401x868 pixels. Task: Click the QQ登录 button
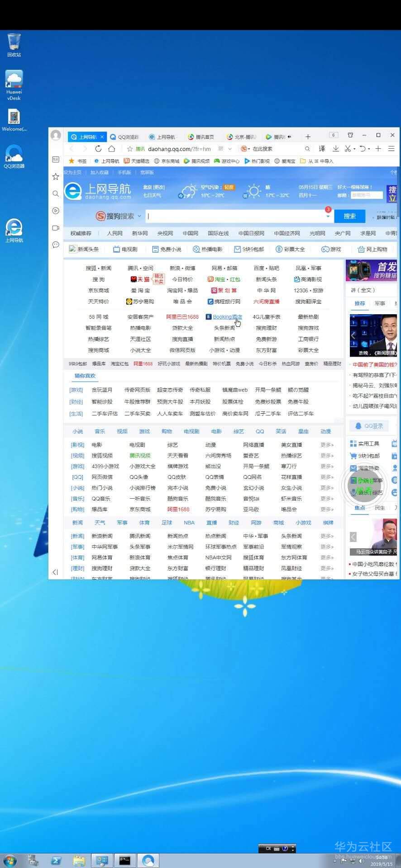coord(369,426)
